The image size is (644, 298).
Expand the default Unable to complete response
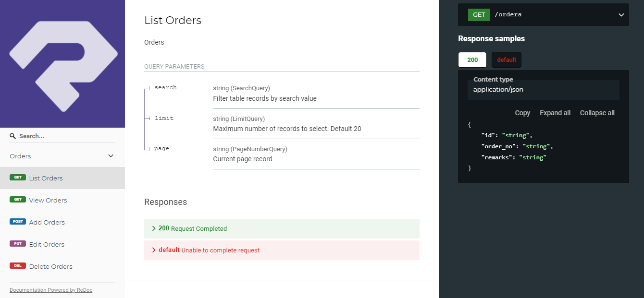click(x=282, y=250)
